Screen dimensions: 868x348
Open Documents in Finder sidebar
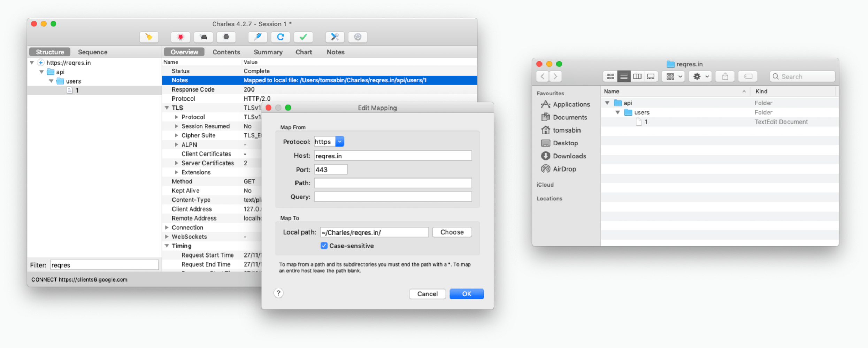[564, 117]
